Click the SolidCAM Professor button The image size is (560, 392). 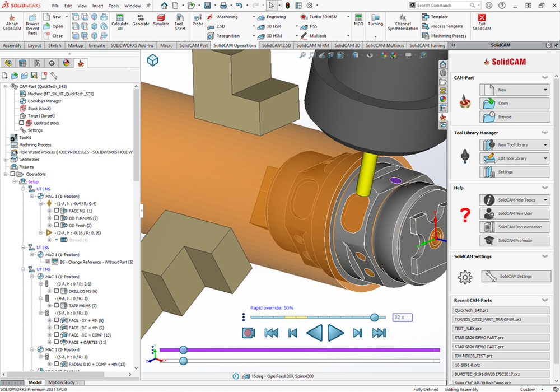tap(514, 240)
